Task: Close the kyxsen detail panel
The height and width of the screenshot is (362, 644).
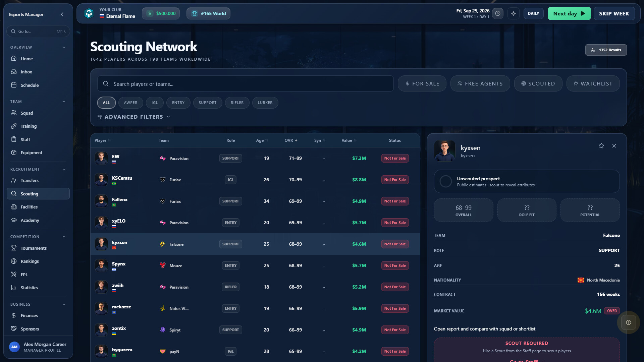Action: click(x=614, y=146)
